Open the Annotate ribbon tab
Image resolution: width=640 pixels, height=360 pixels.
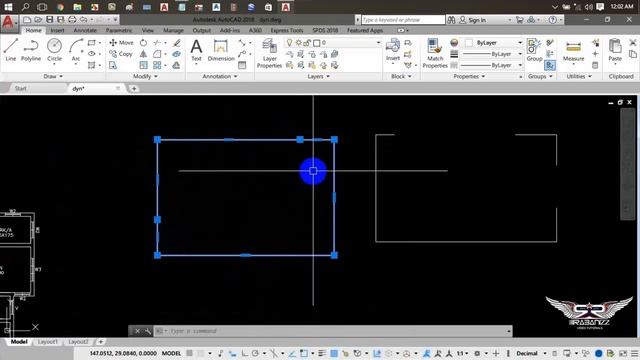click(85, 31)
